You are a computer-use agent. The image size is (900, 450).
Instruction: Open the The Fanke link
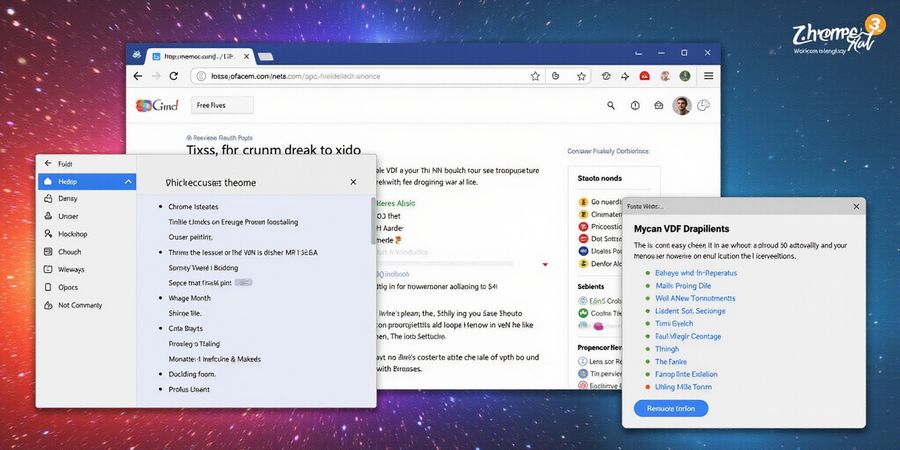[x=670, y=362]
